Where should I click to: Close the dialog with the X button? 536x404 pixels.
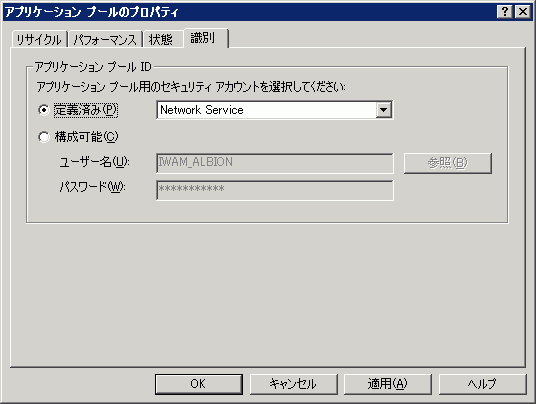(523, 12)
